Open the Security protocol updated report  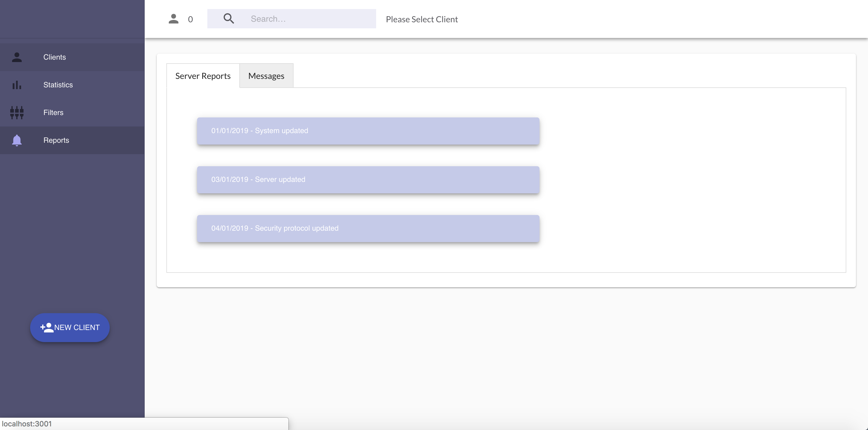pyautogui.click(x=368, y=229)
